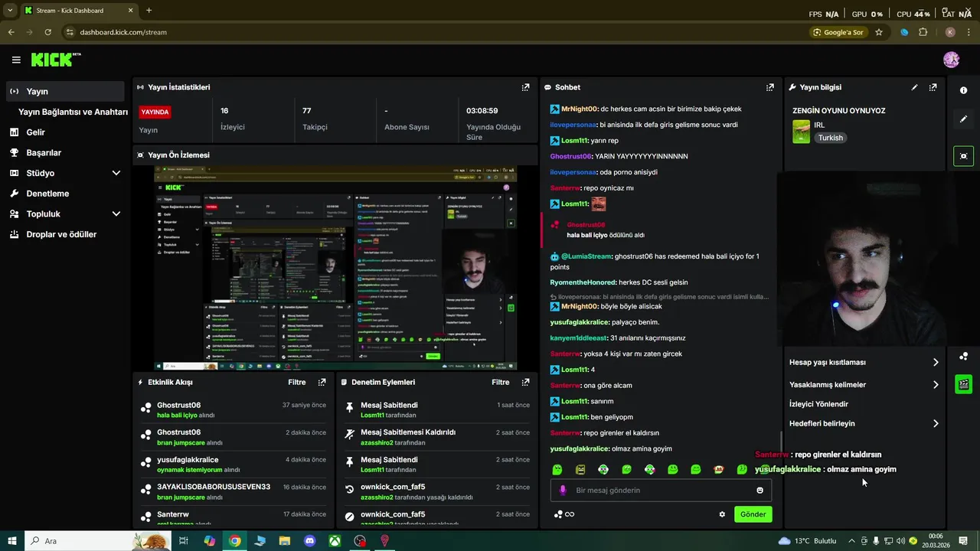Pop out the Denetim Eylemleri panel
Screen dimensions: 980x551
click(x=525, y=382)
